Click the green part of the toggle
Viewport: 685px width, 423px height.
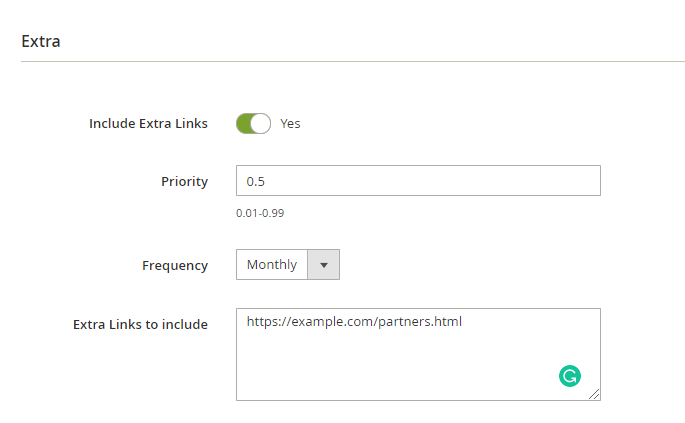[244, 124]
